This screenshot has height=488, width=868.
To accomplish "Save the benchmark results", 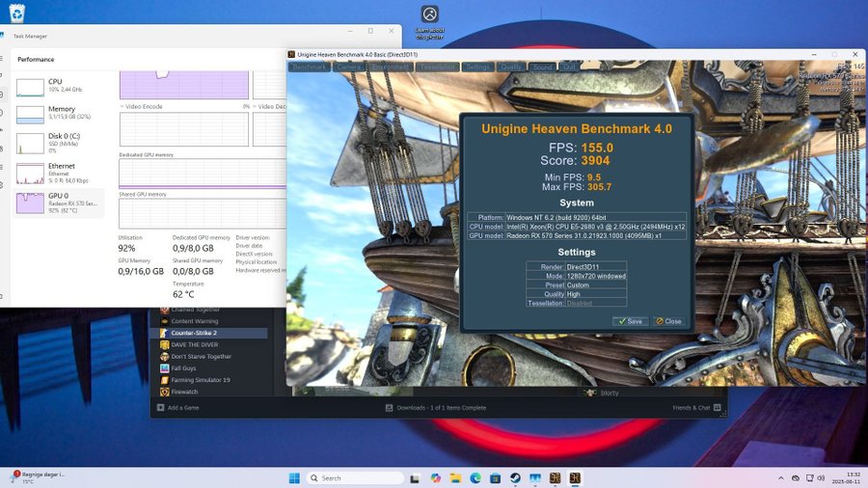I will [631, 321].
